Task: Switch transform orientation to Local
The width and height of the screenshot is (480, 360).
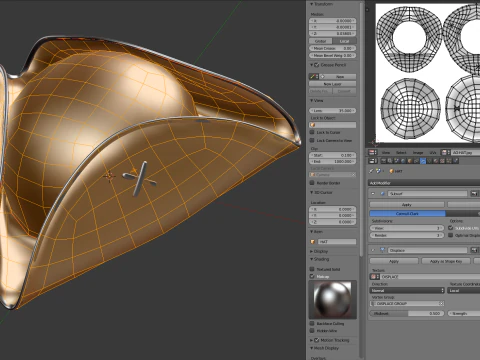Action: coord(344,41)
